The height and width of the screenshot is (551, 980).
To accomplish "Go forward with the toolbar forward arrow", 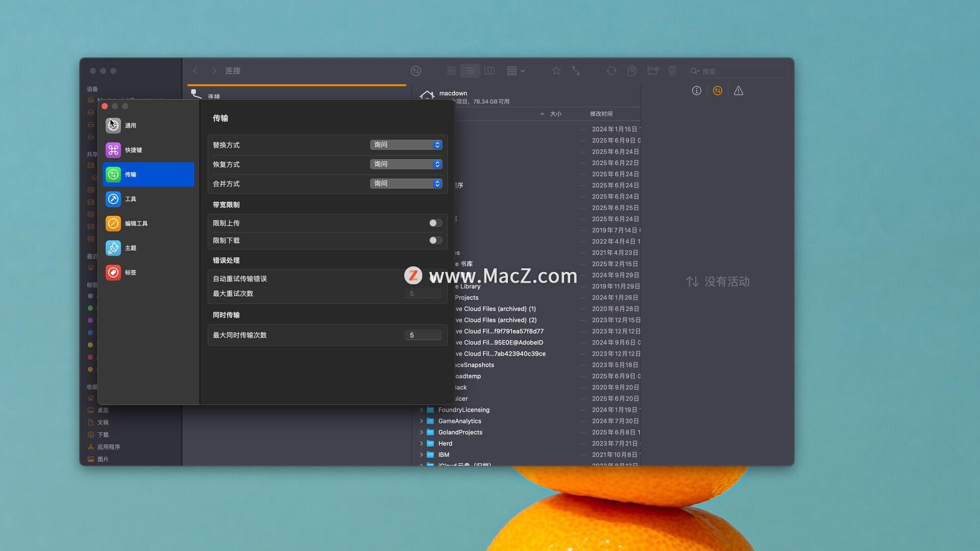I will point(214,71).
